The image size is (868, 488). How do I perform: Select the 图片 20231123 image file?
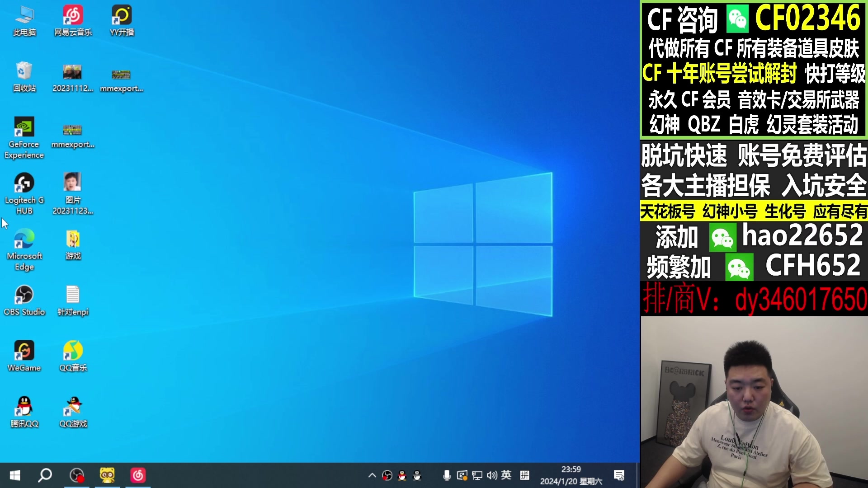coord(73,193)
